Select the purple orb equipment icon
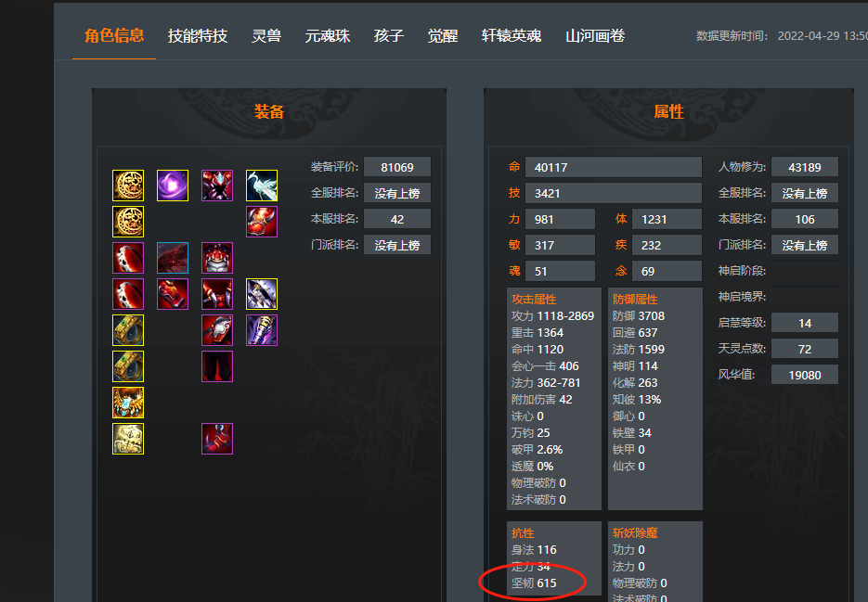Image resolution: width=868 pixels, height=602 pixels. click(x=173, y=186)
